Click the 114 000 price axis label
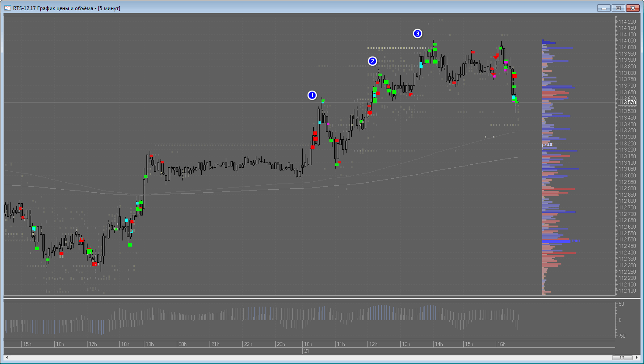 [x=627, y=47]
